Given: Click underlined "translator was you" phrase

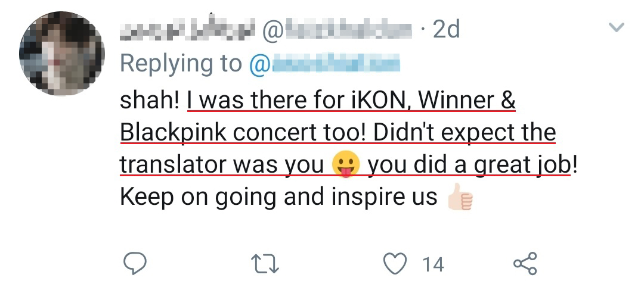Looking at the screenshot, I should click(x=221, y=165).
